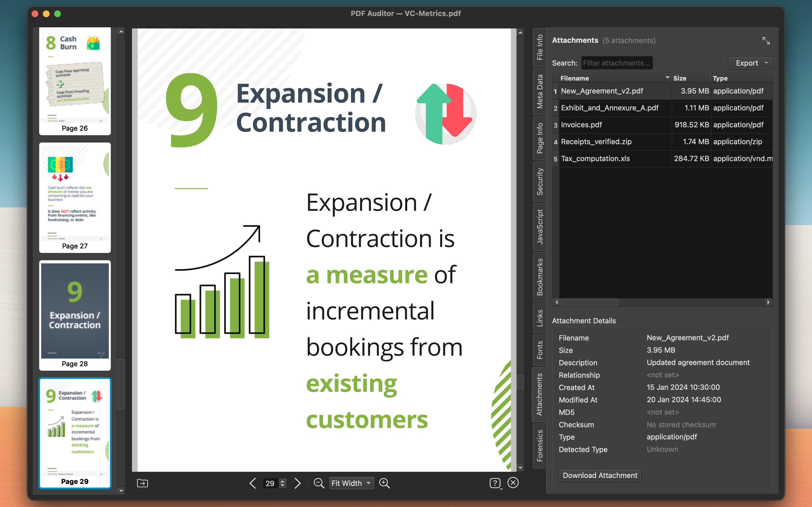This screenshot has height=507, width=812.
Task: Click the page jump icon in toolbar
Action: tap(142, 483)
